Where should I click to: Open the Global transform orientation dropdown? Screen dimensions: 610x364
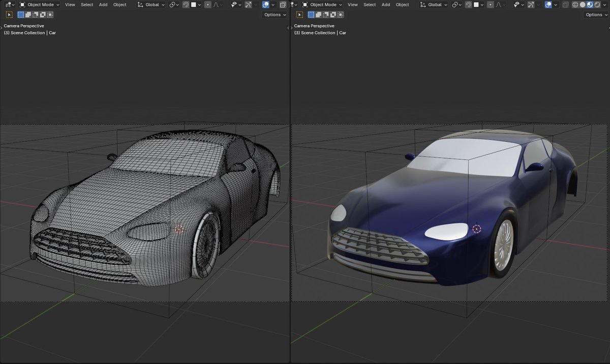click(151, 5)
